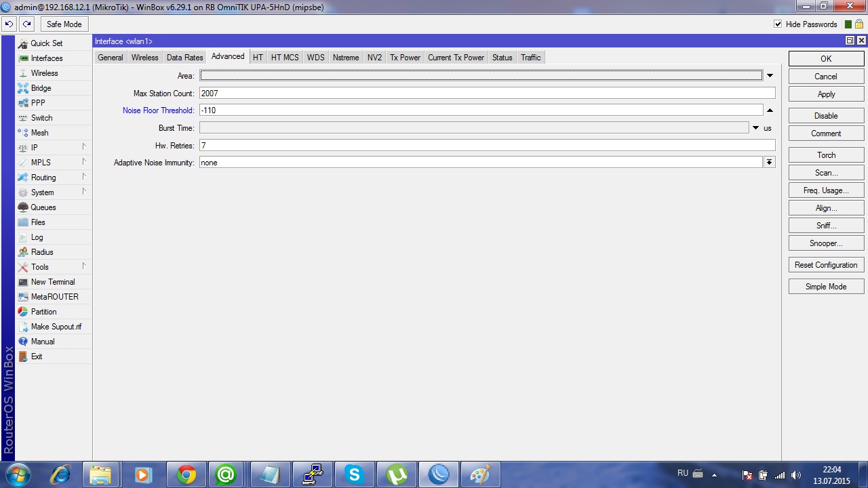
Task: Open the Data Rates tab
Action: [x=185, y=58]
